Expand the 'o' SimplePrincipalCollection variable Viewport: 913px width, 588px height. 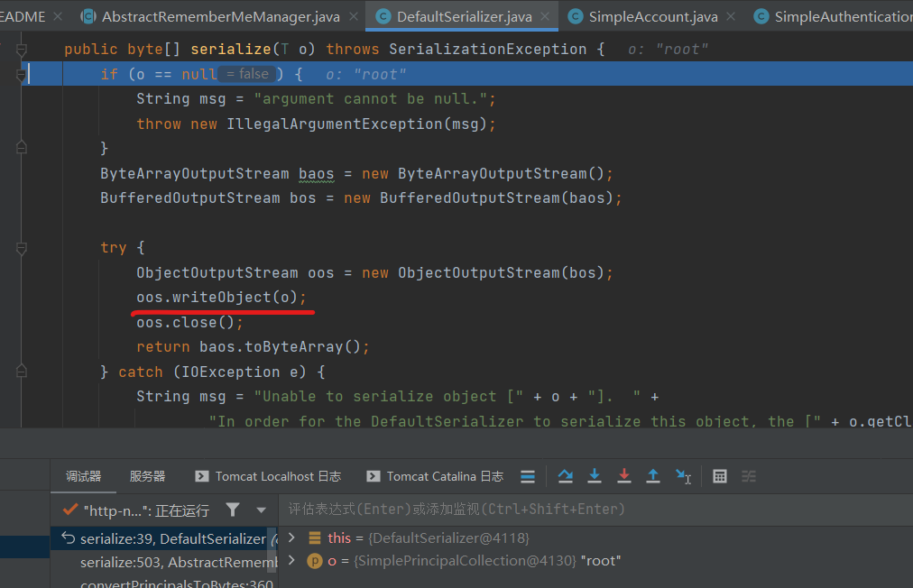291,561
